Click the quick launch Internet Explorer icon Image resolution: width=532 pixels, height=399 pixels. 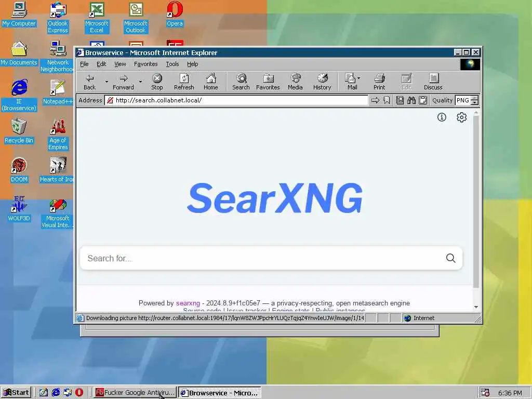pos(56,393)
